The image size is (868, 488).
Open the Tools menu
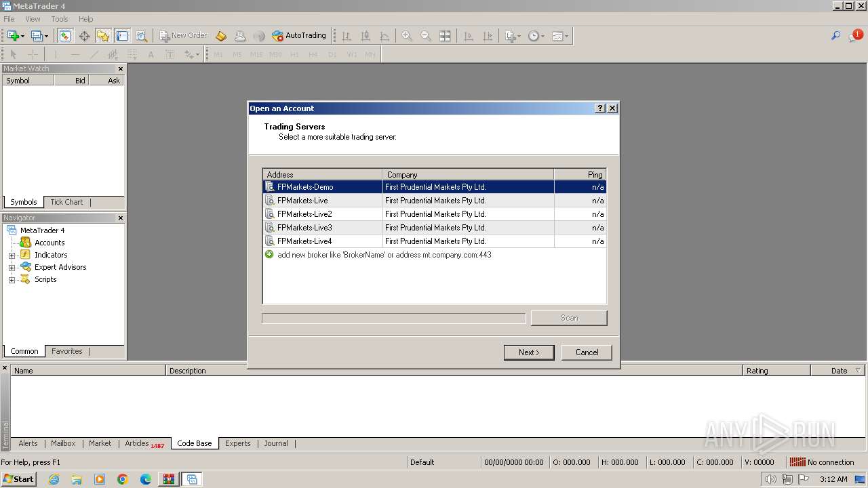click(60, 19)
